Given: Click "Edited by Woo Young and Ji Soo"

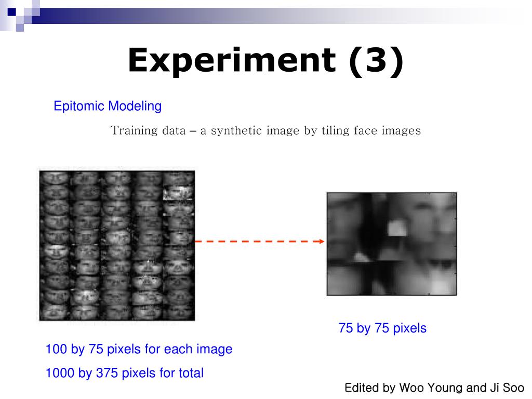Looking at the screenshot, I should 434,388.
